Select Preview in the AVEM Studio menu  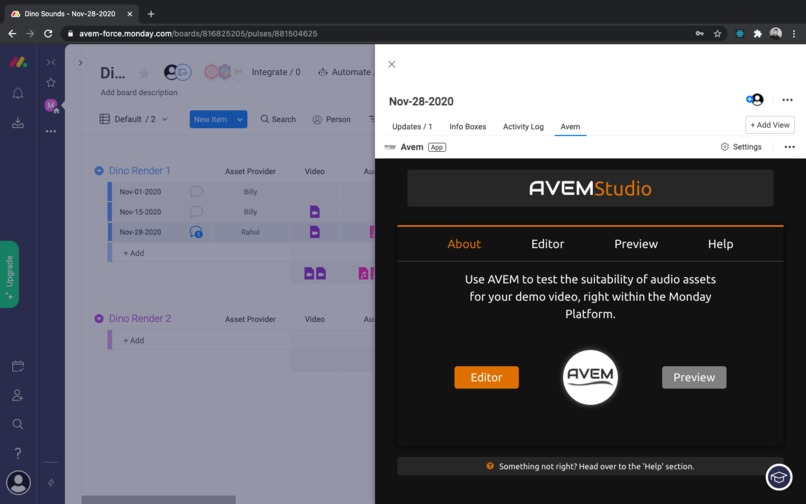(x=636, y=244)
